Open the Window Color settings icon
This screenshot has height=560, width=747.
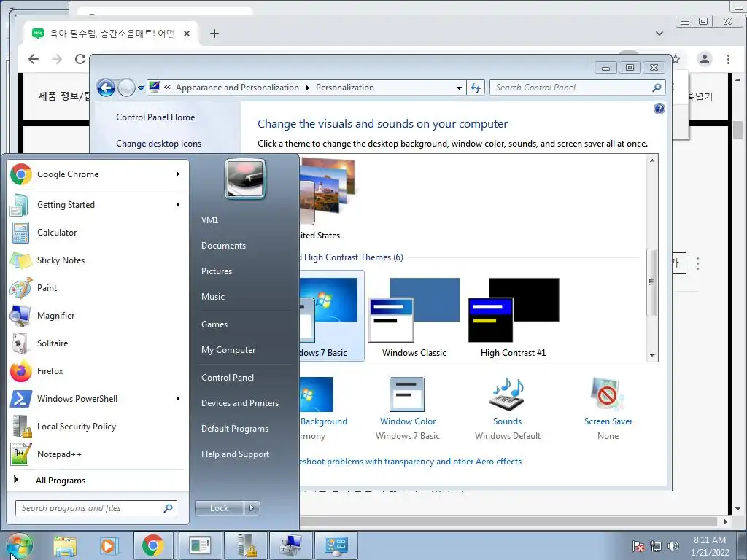tap(407, 394)
